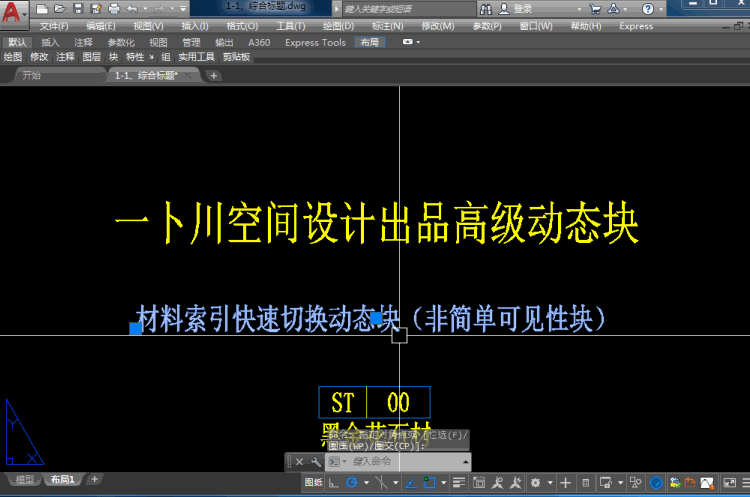
Task: Click the minimize ribbon panel button icon
Action: coord(408,42)
